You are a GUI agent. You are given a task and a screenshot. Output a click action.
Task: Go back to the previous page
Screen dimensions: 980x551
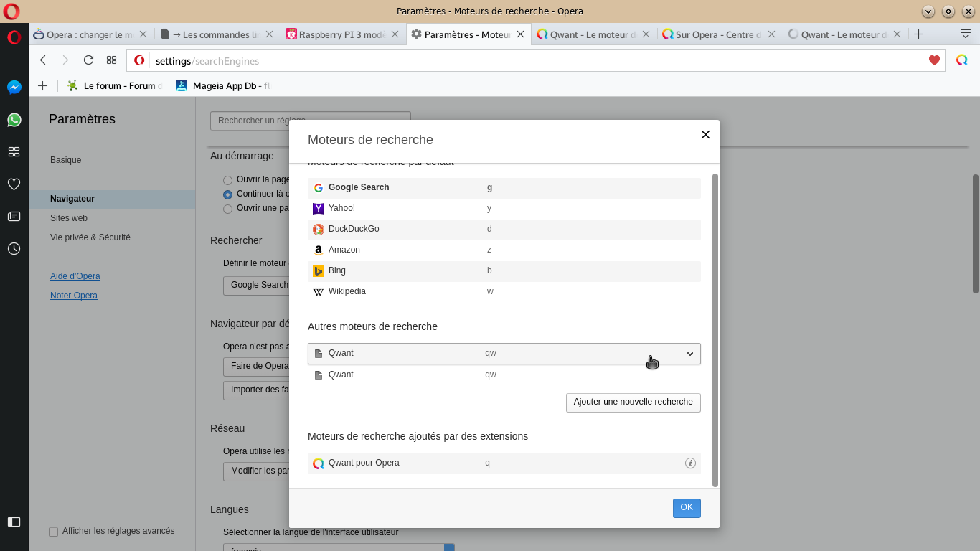click(x=43, y=60)
